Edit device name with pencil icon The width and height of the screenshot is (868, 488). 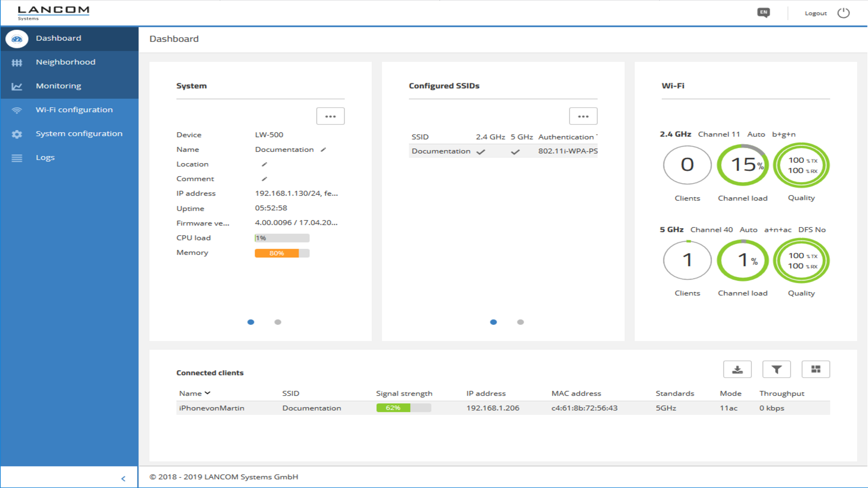coord(323,150)
